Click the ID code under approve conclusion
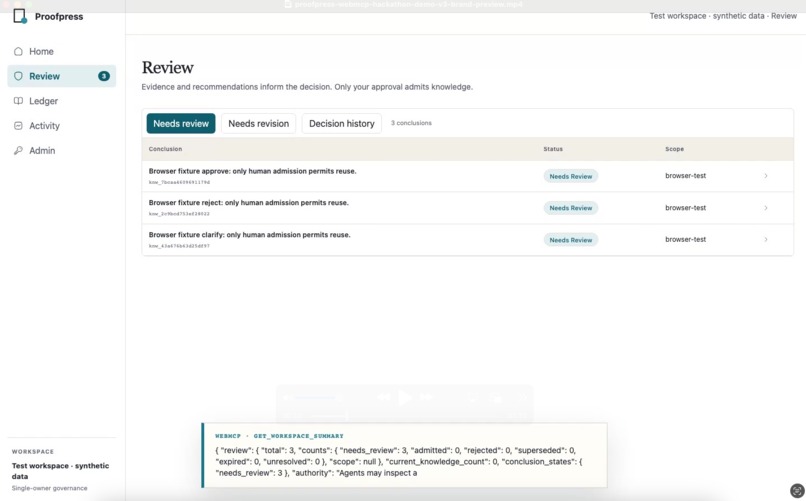This screenshot has height=501, width=806. 179,182
